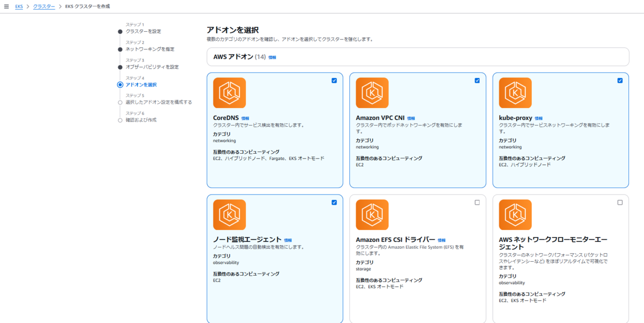Image resolution: width=644 pixels, height=323 pixels.
Task: Click the ノード監視エージェント card title
Action: pos(247,240)
